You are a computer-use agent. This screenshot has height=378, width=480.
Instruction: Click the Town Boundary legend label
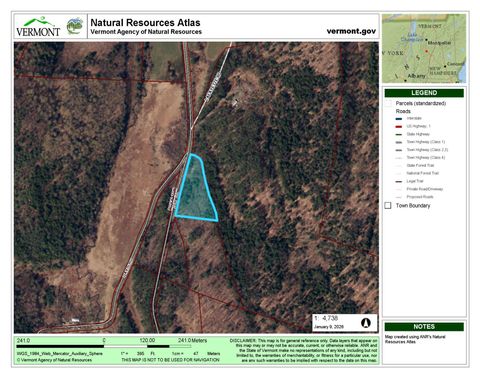tap(413, 206)
